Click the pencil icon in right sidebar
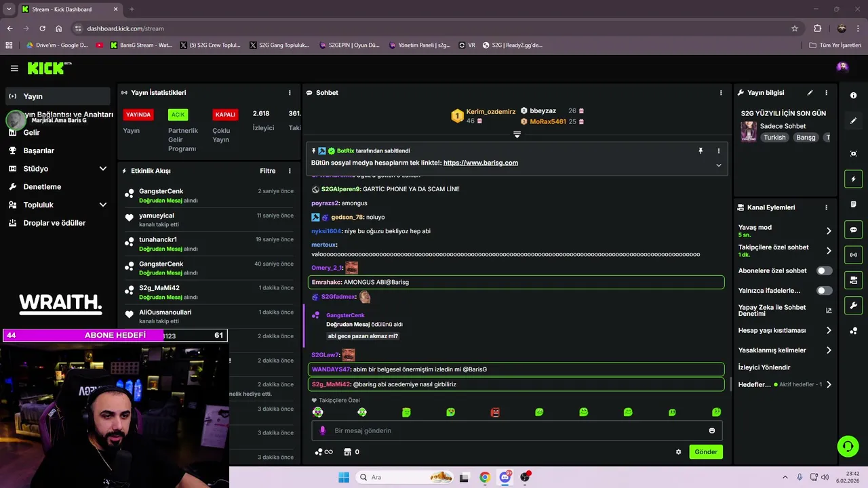 pos(853,121)
